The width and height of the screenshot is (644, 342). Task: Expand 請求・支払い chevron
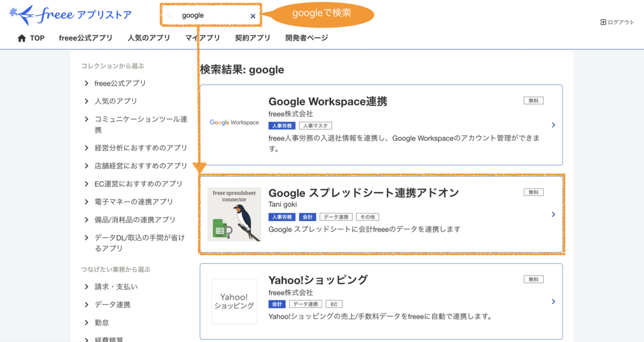point(86,286)
